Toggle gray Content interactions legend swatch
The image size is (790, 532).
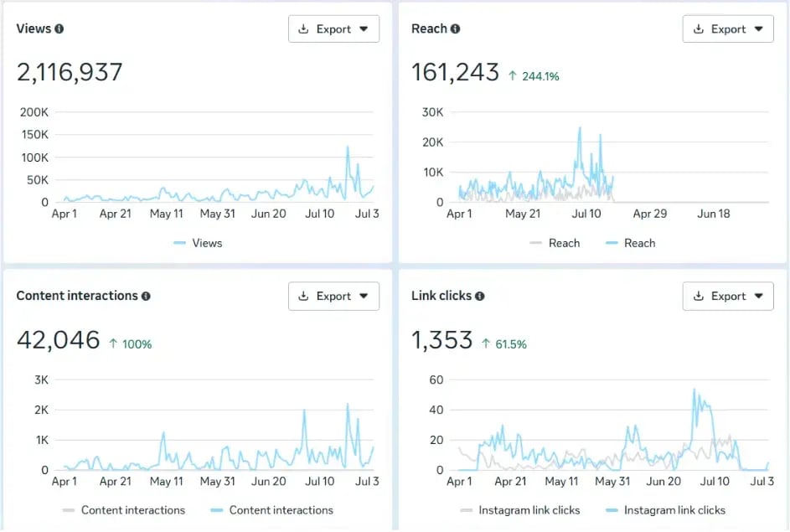click(69, 510)
